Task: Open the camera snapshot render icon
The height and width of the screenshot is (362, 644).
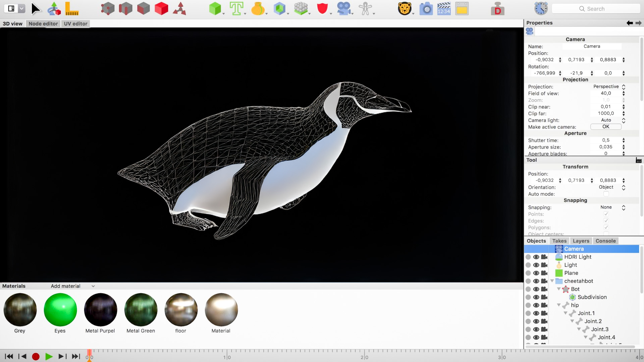Action: (426, 9)
